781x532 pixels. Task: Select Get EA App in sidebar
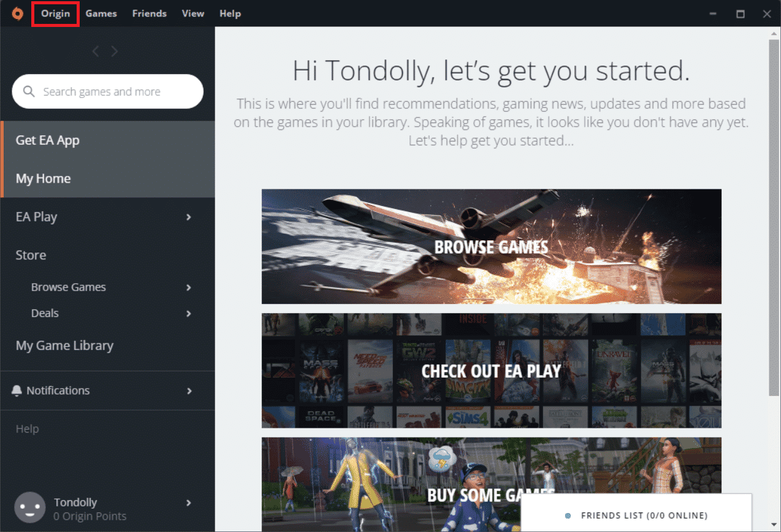(x=48, y=140)
